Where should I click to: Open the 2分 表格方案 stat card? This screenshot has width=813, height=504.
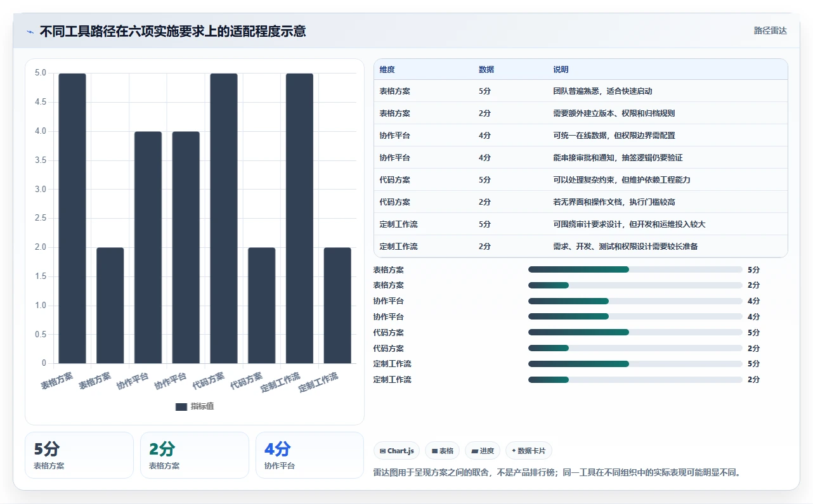point(195,455)
